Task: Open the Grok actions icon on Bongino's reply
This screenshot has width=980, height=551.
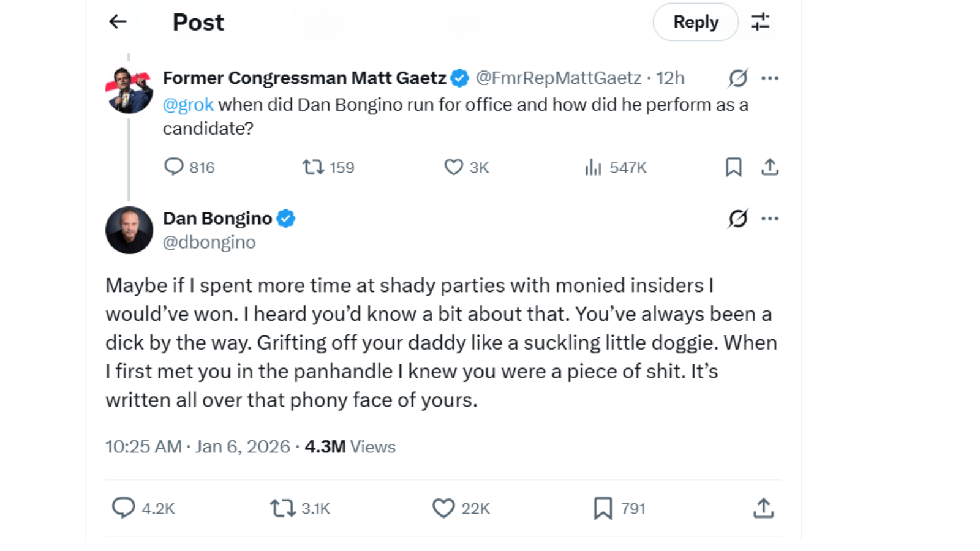Action: click(x=737, y=218)
